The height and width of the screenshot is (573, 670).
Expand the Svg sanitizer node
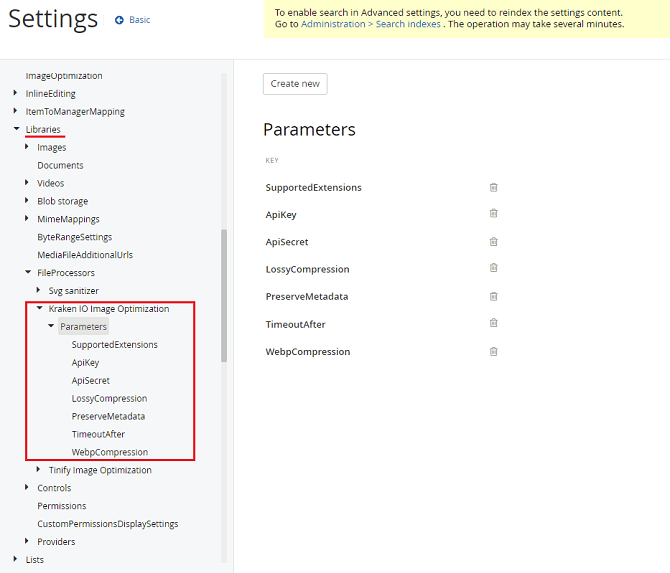(x=39, y=291)
